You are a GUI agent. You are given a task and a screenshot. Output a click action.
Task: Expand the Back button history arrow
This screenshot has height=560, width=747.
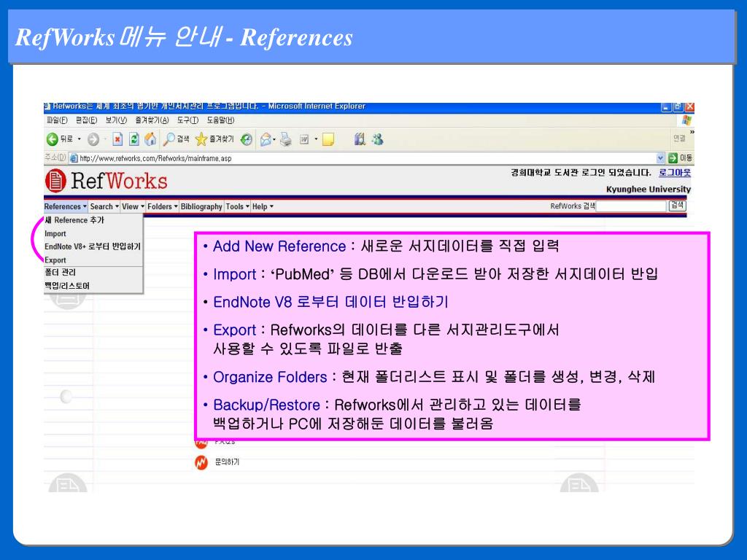tap(79, 139)
